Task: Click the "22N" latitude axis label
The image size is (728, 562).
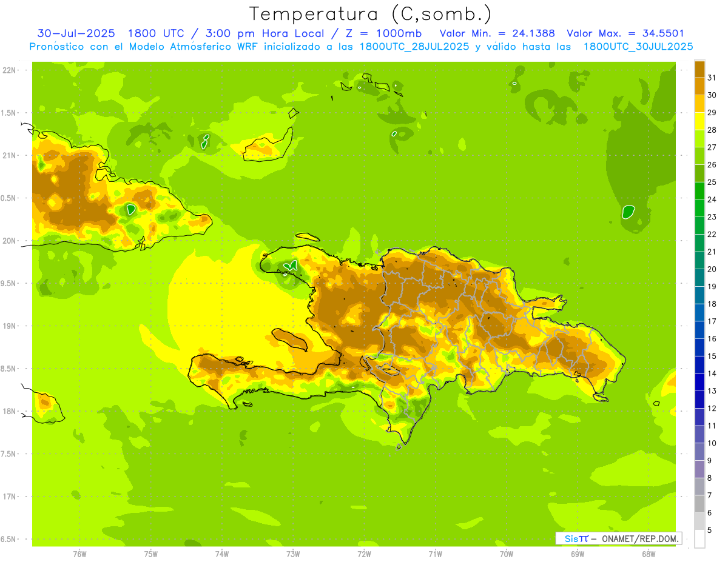Action: [10, 70]
